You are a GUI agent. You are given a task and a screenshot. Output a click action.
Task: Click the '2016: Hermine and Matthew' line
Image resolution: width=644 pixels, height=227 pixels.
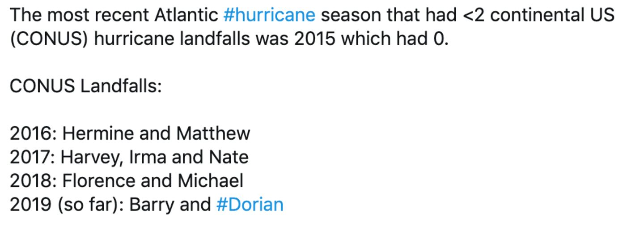click(130, 133)
